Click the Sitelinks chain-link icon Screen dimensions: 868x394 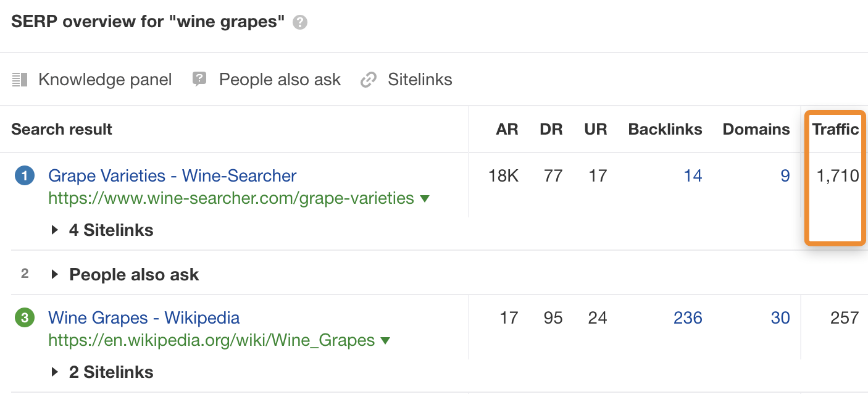[369, 80]
